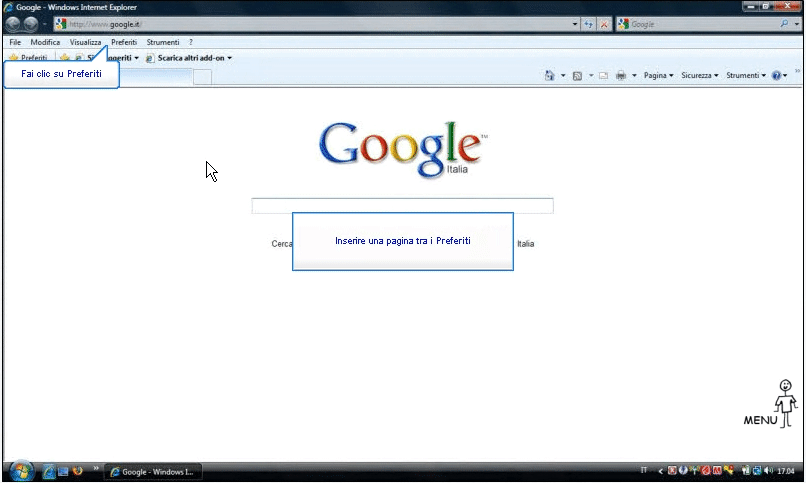Go forward with the Forward arrow button
The image size is (806, 483).
(31, 24)
